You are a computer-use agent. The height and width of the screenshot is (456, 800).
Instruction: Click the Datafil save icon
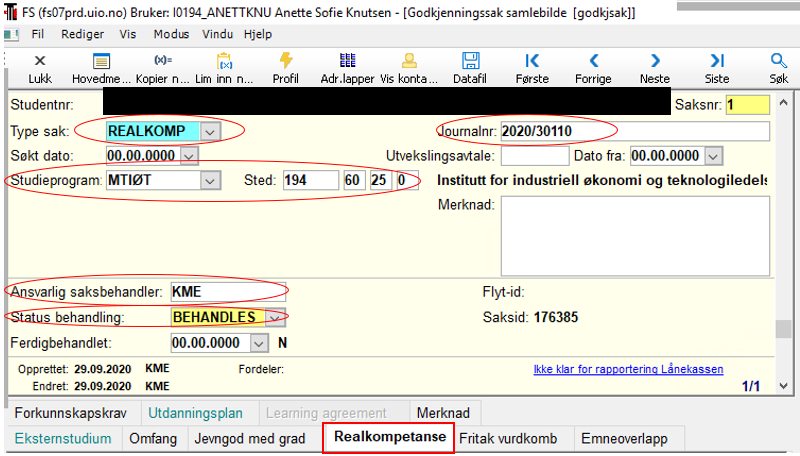pyautogui.click(x=470, y=61)
